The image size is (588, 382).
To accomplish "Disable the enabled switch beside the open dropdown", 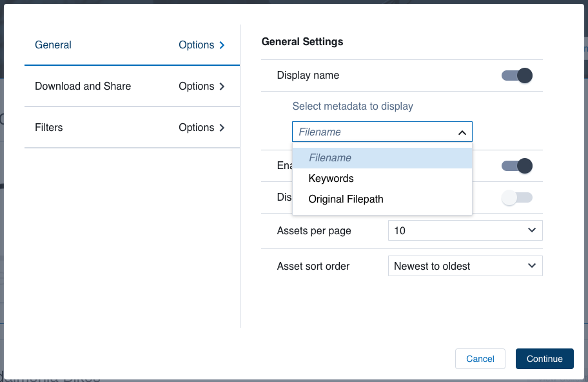I will pos(516,166).
